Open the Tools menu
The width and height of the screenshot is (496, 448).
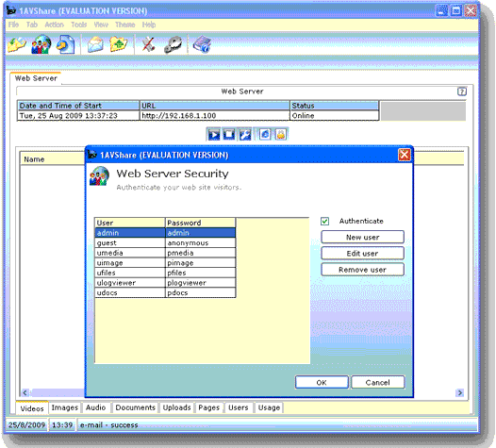79,25
